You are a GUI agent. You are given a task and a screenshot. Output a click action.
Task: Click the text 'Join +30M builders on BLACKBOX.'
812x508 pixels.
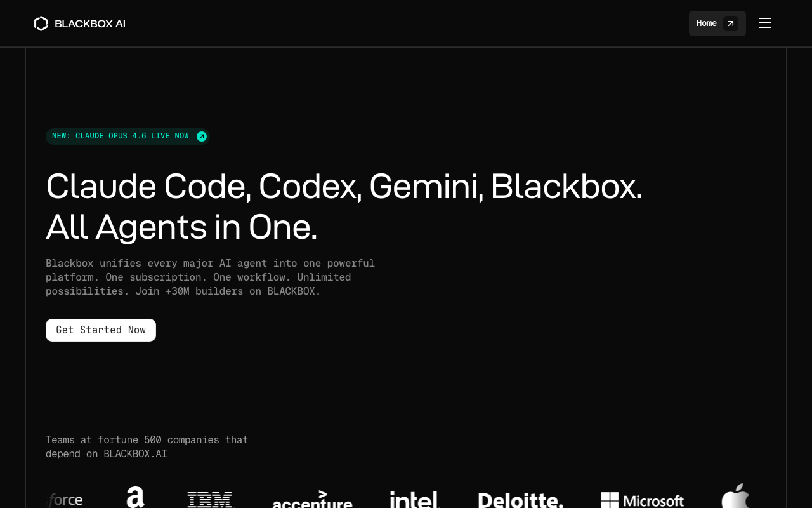point(228,291)
